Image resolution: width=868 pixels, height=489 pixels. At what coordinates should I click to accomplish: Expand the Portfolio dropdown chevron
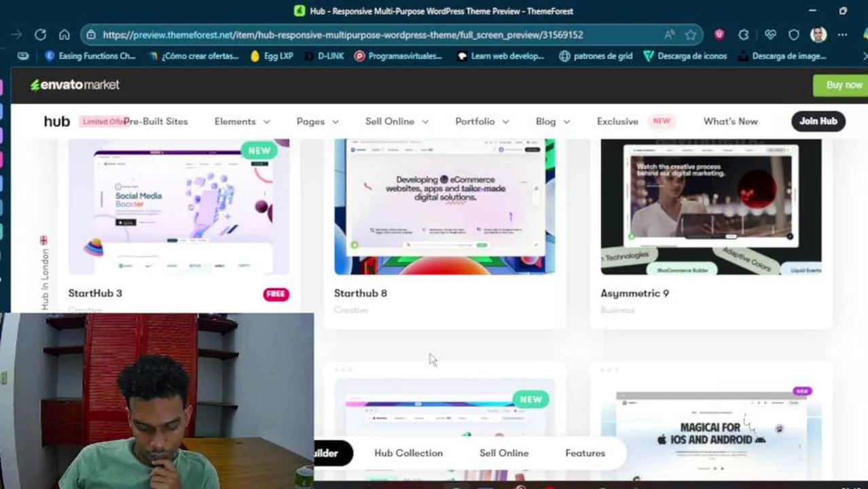[x=505, y=122]
